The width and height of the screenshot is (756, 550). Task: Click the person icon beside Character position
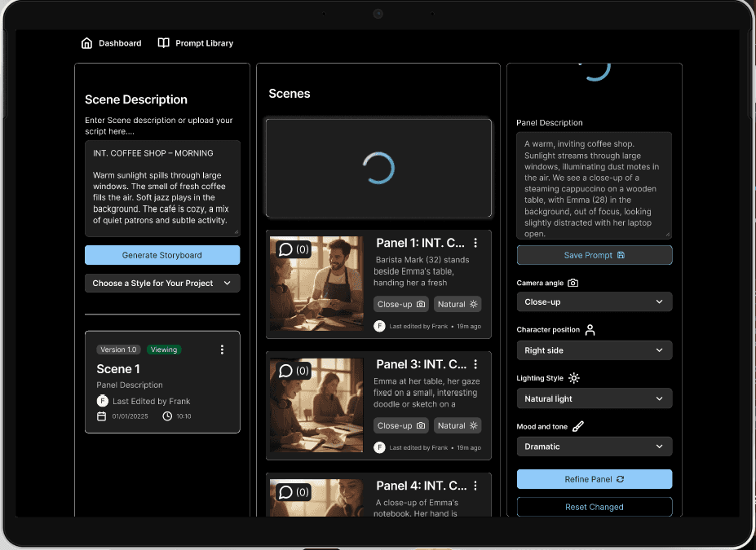point(590,330)
